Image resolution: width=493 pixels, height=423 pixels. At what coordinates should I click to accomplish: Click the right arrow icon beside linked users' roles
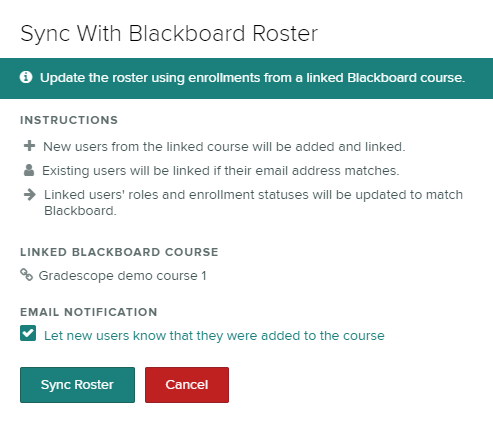click(x=30, y=195)
